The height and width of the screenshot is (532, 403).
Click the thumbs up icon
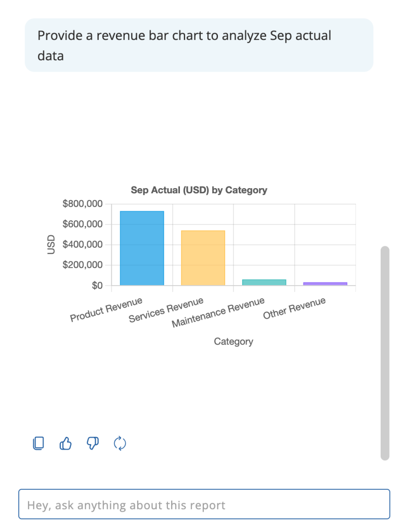(x=66, y=443)
